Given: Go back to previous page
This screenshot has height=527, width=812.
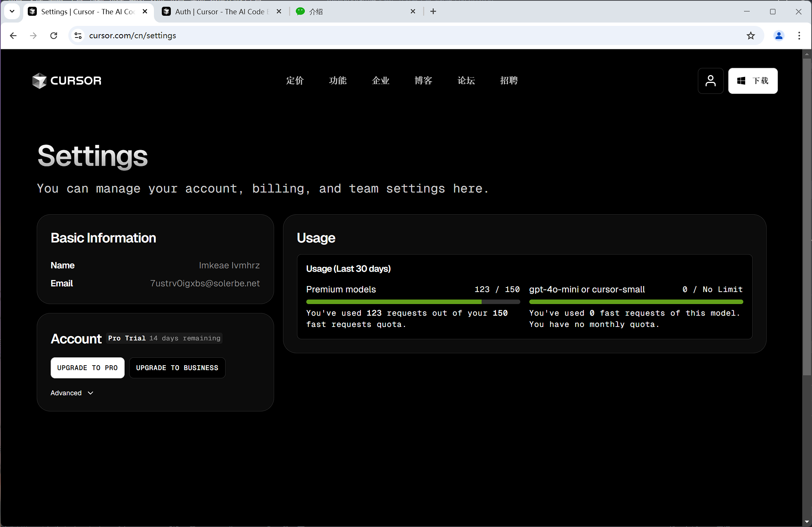Looking at the screenshot, I should [x=13, y=36].
